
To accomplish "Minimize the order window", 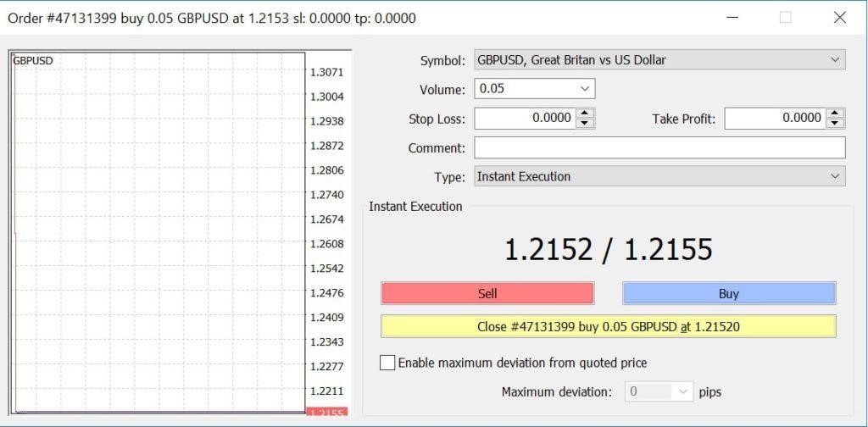I will [732, 18].
